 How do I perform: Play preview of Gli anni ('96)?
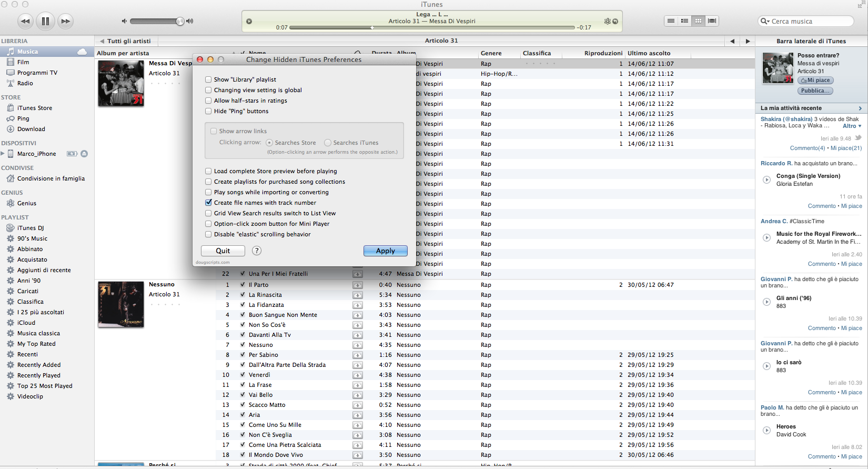[767, 302]
